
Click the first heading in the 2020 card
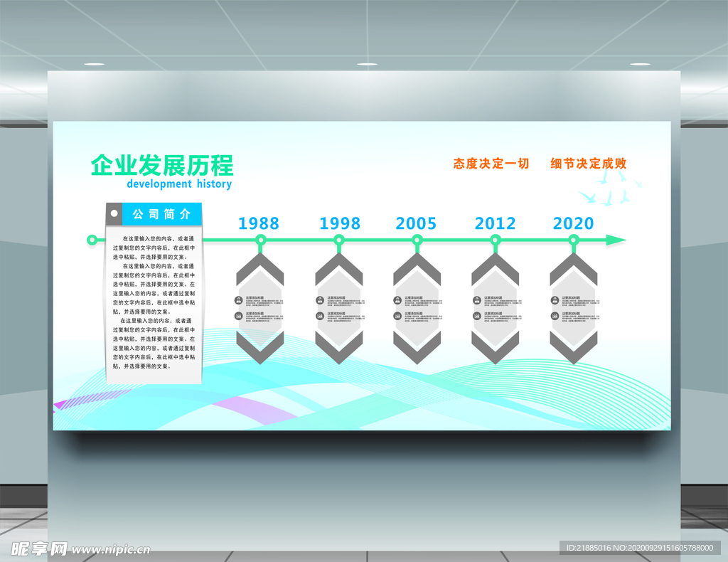(571, 298)
